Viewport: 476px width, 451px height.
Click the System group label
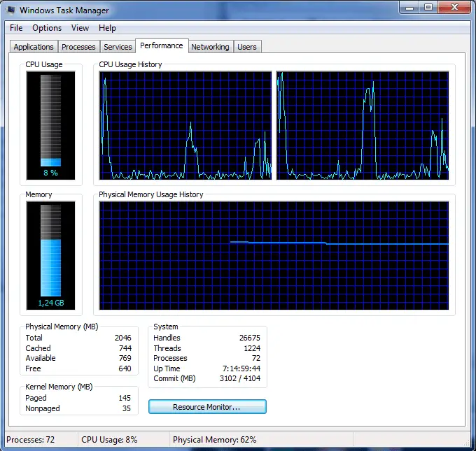[x=166, y=327]
